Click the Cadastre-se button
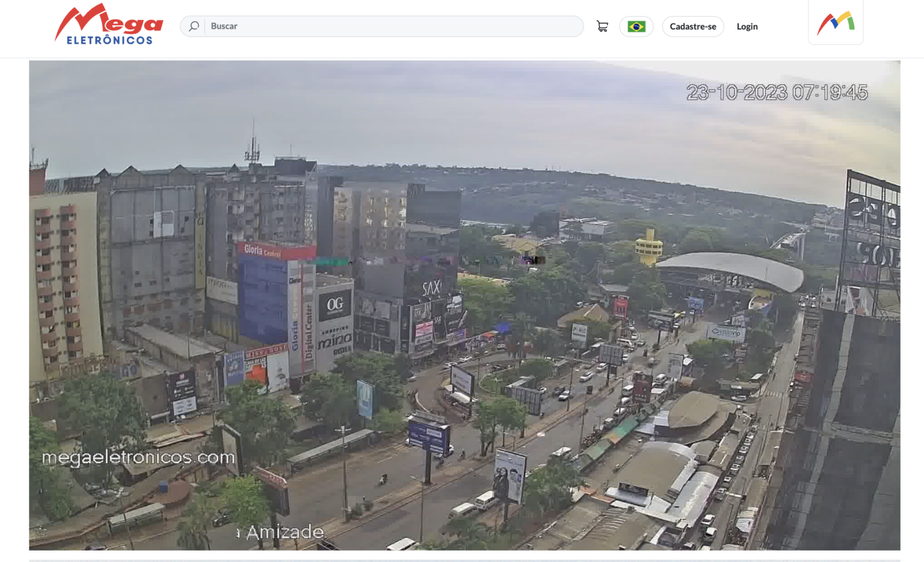924x562 pixels. click(692, 26)
